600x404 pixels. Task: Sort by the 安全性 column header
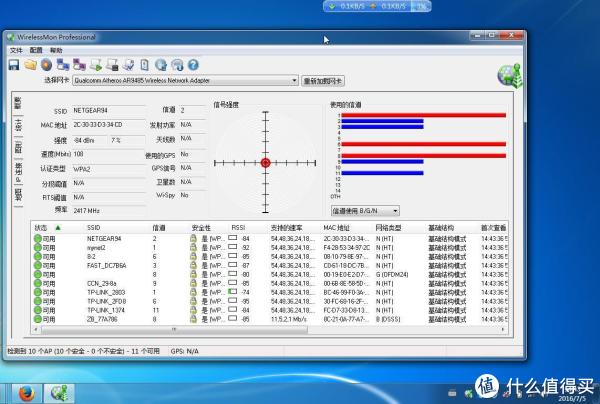click(x=201, y=228)
